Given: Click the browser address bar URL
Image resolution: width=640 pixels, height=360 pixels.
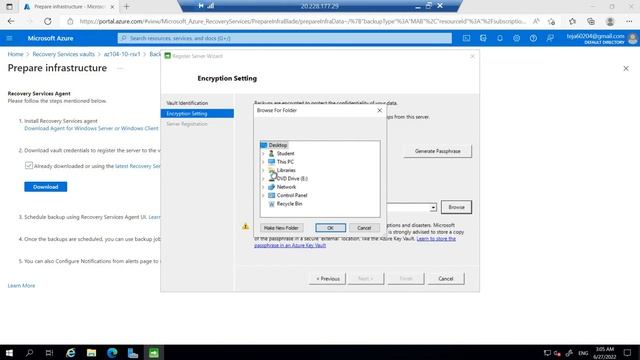Looking at the screenshot, I should click(302, 21).
